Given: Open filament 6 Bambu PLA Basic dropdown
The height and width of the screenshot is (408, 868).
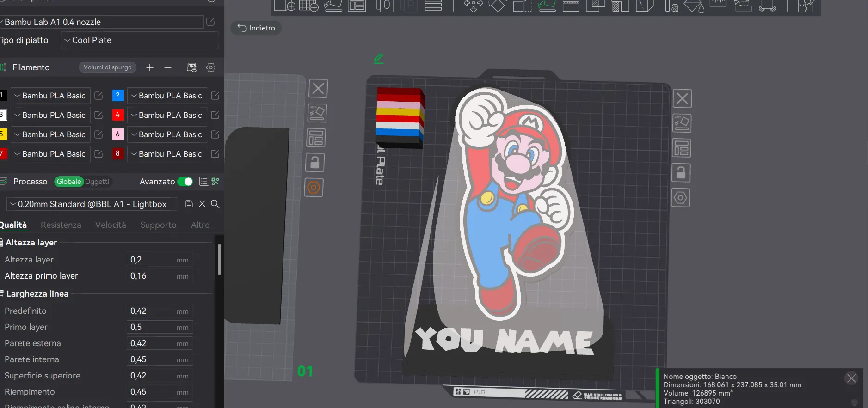Looking at the screenshot, I should point(167,134).
